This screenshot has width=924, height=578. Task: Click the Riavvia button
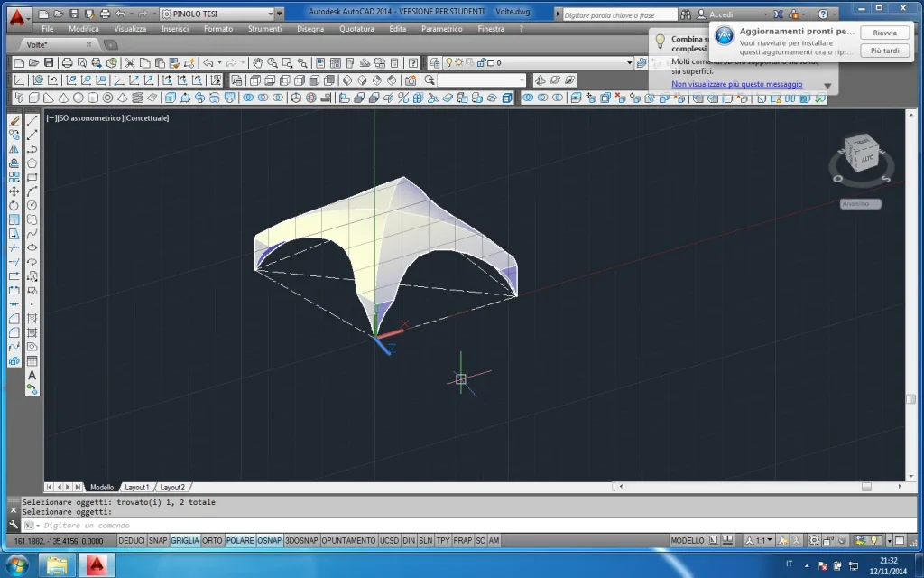884,33
